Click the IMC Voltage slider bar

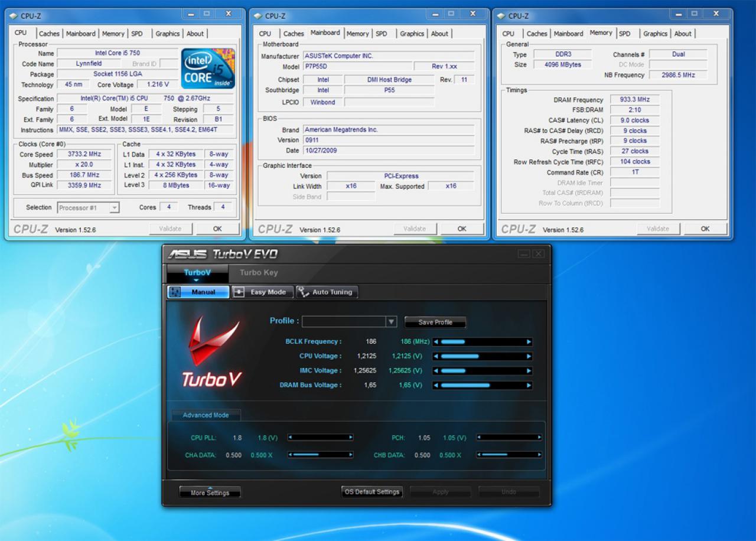click(x=482, y=371)
